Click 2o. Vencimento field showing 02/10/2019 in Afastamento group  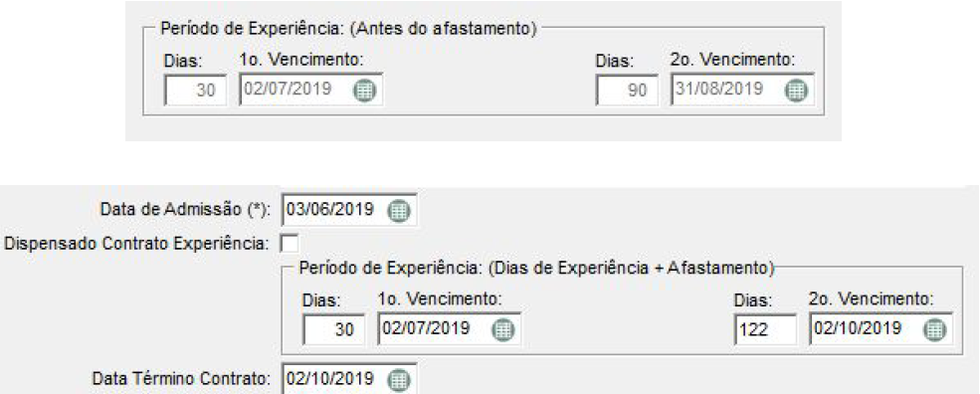click(x=881, y=328)
